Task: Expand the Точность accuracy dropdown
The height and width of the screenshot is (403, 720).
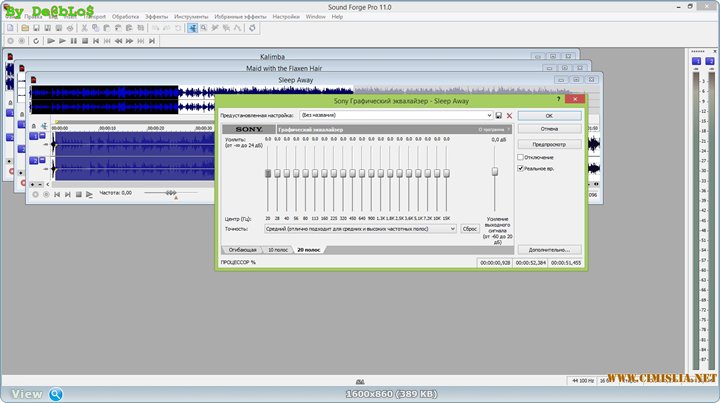Action: pyautogui.click(x=453, y=228)
